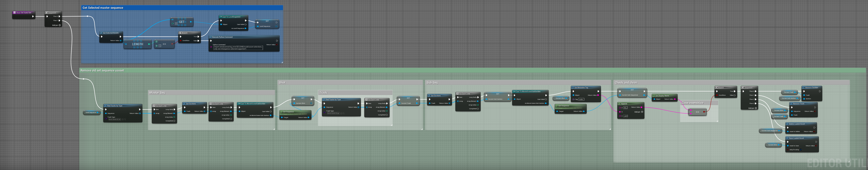
Task: Select the SET Current Sub Sequencer node
Action: click(632, 92)
